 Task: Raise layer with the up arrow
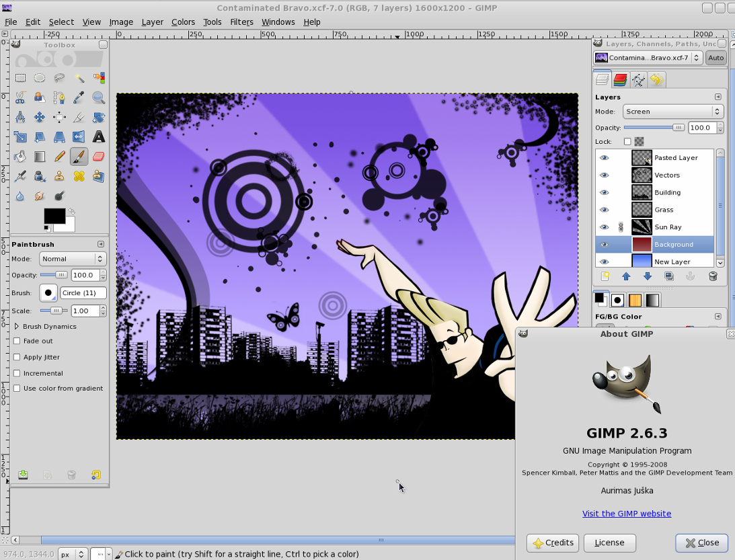(626, 276)
